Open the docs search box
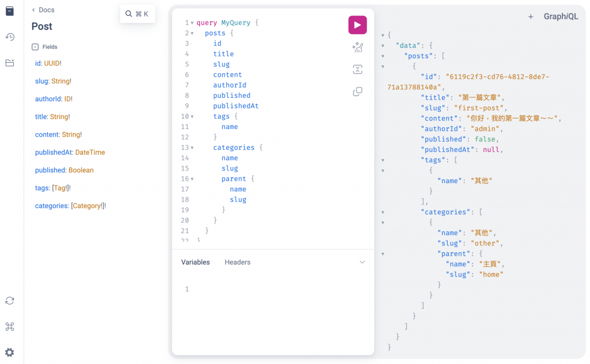This screenshot has height=364, width=590. coord(137,14)
